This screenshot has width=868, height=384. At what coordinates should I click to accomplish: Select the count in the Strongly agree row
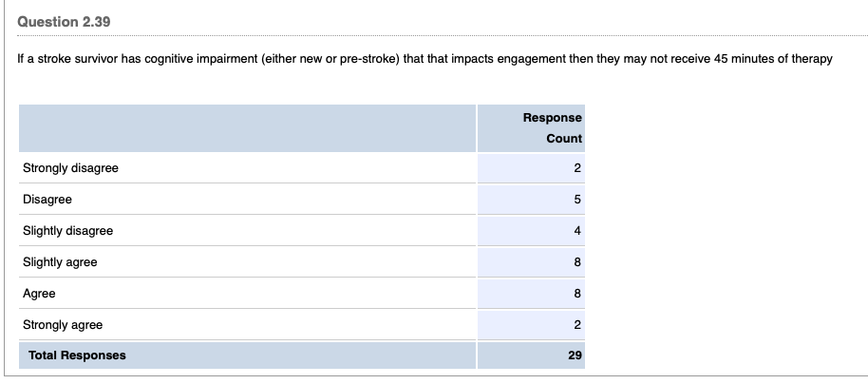(x=576, y=325)
